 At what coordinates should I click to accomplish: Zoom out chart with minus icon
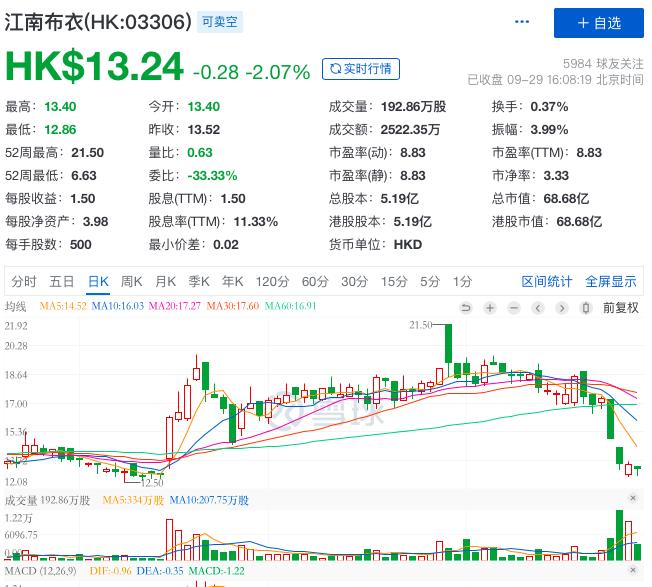(x=514, y=308)
